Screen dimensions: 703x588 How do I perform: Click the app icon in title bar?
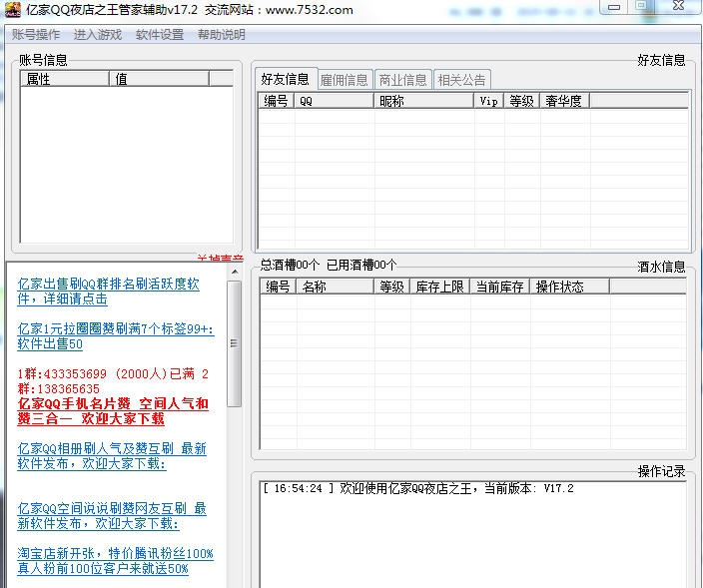[x=13, y=9]
